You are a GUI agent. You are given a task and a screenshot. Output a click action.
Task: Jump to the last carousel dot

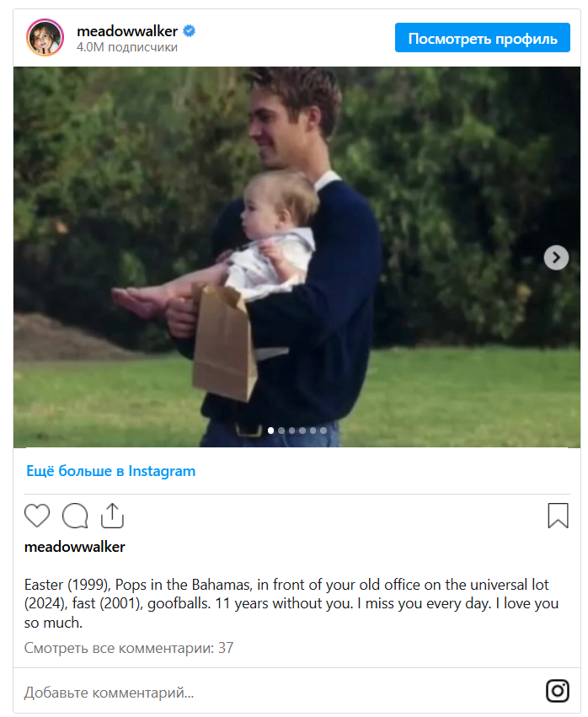pos(323,431)
